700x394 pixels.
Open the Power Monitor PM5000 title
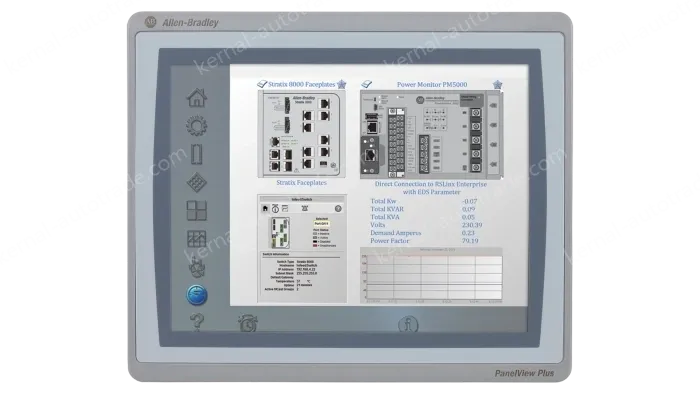[x=432, y=84]
